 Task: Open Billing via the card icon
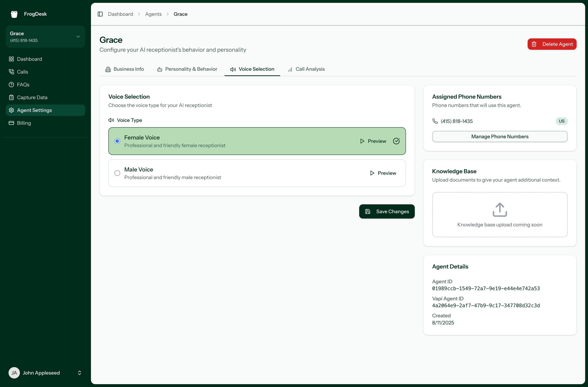(x=11, y=123)
